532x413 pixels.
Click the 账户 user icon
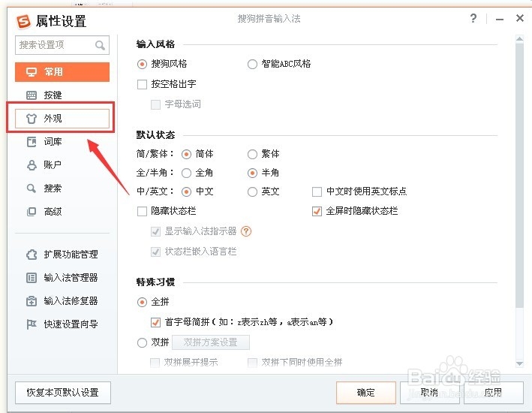coord(32,165)
